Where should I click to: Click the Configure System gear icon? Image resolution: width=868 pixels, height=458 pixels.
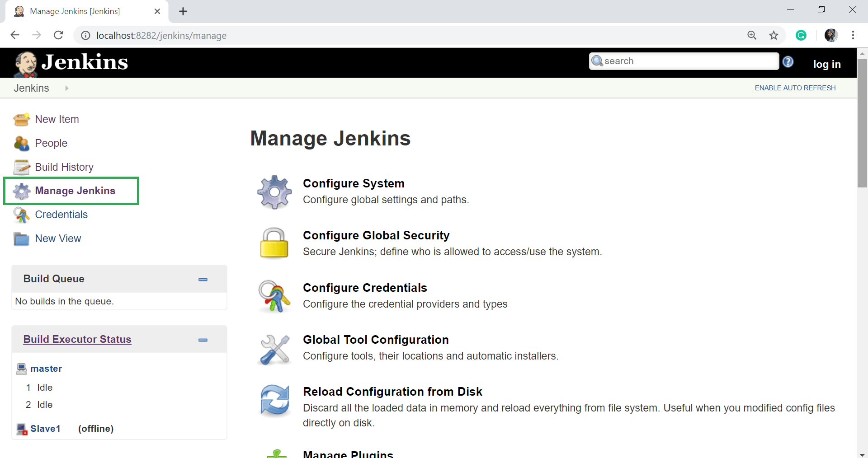[274, 192]
